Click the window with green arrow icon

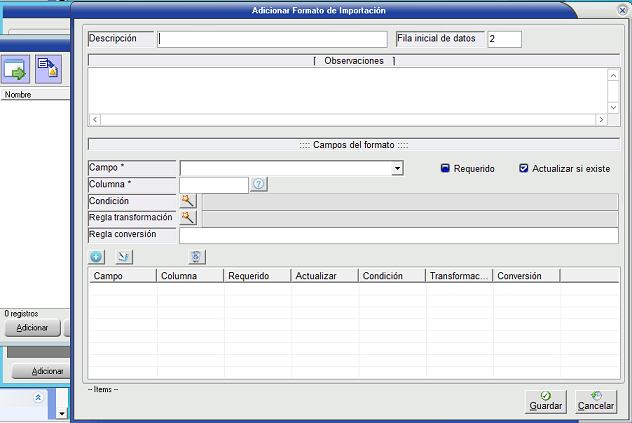(15, 70)
